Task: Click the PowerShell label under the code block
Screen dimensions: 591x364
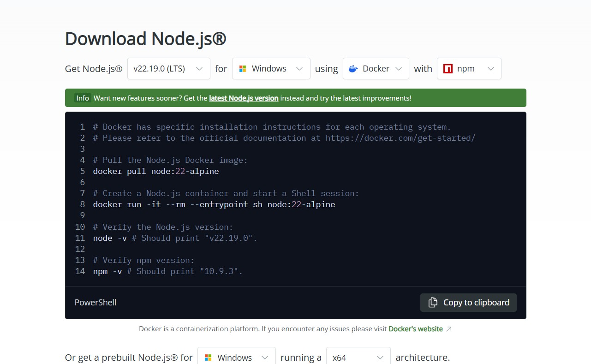Action: pyautogui.click(x=96, y=303)
